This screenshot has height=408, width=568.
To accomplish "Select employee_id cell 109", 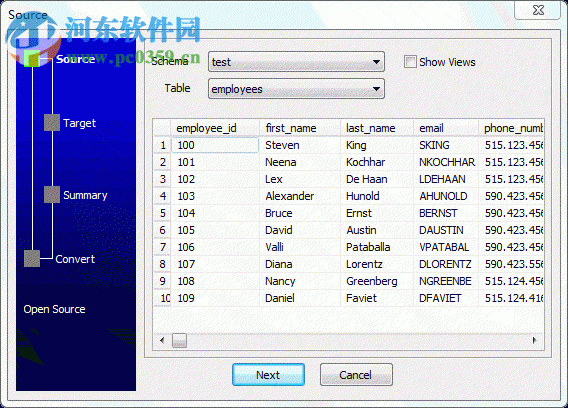I will point(215,298).
